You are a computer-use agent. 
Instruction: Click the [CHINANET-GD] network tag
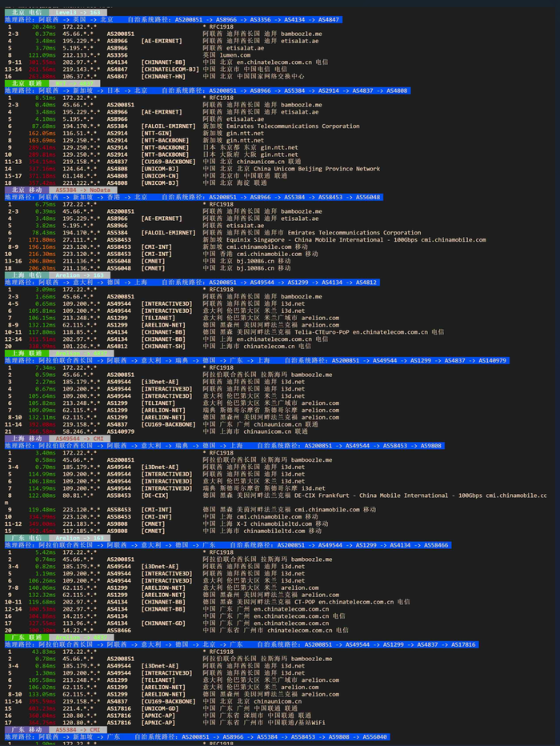pos(163,624)
